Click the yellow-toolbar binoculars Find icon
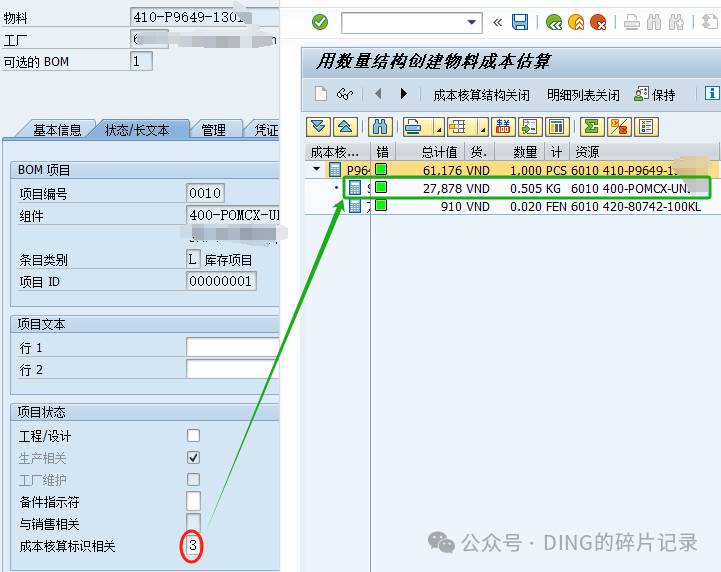The width and height of the screenshot is (721, 572). coord(380,127)
